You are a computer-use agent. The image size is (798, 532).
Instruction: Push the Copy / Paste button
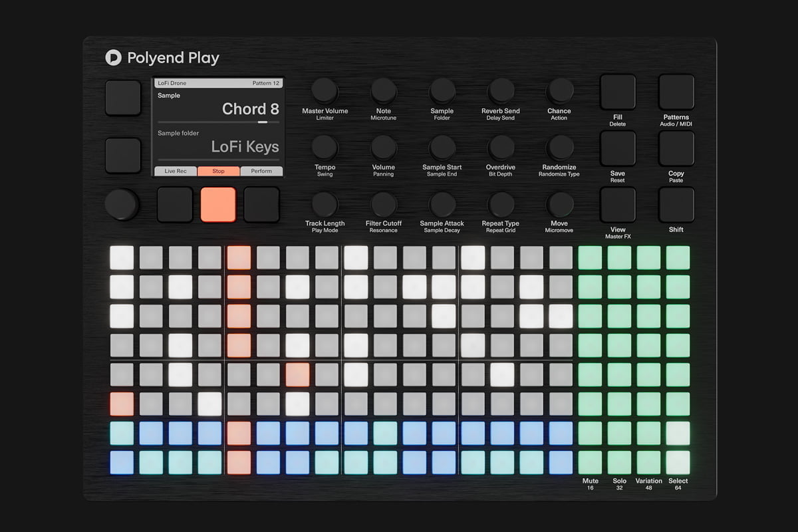coord(676,148)
